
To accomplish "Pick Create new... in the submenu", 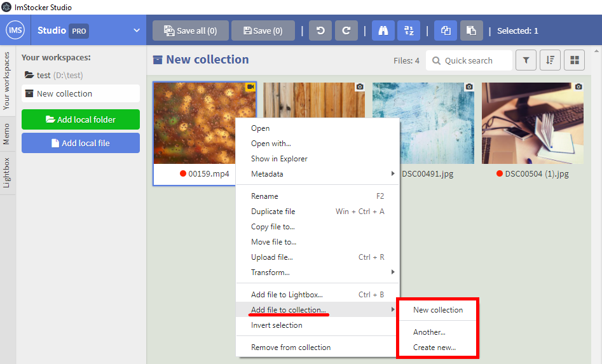I will [x=438, y=347].
